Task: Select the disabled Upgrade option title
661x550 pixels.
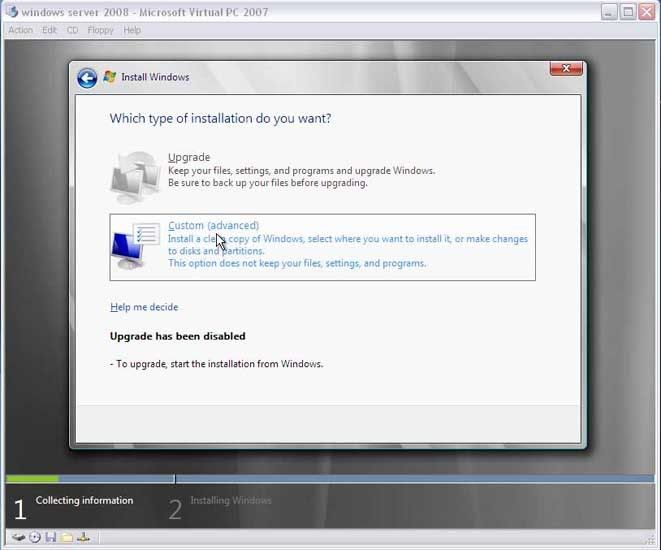Action: pos(189,157)
